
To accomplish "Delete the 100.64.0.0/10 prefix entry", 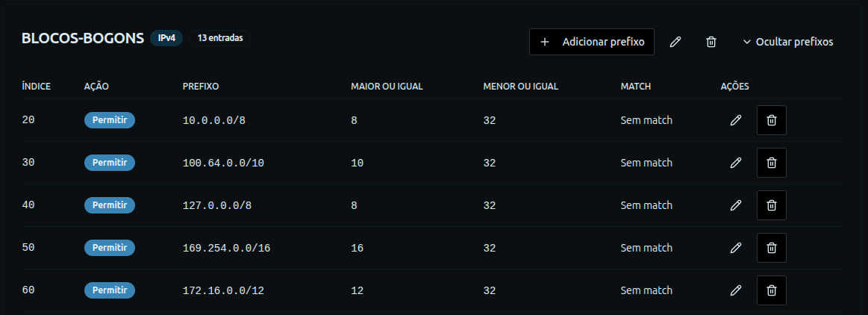I will coord(772,163).
